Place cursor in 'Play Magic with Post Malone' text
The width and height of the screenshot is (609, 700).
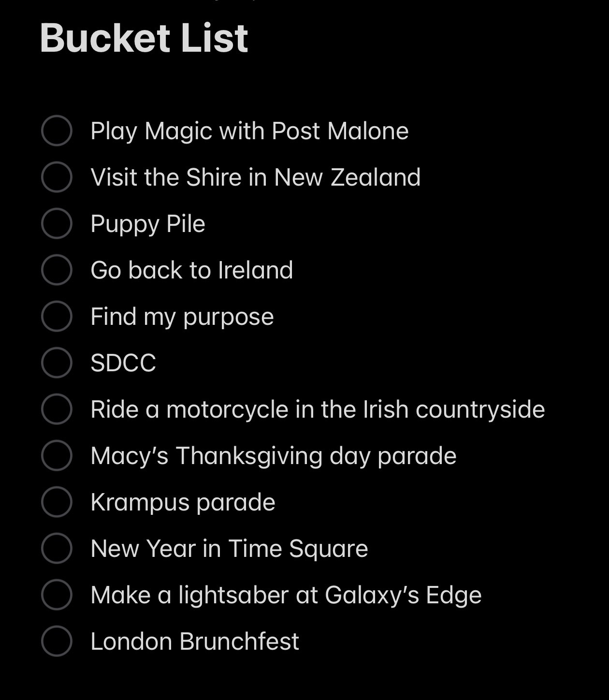[249, 131]
